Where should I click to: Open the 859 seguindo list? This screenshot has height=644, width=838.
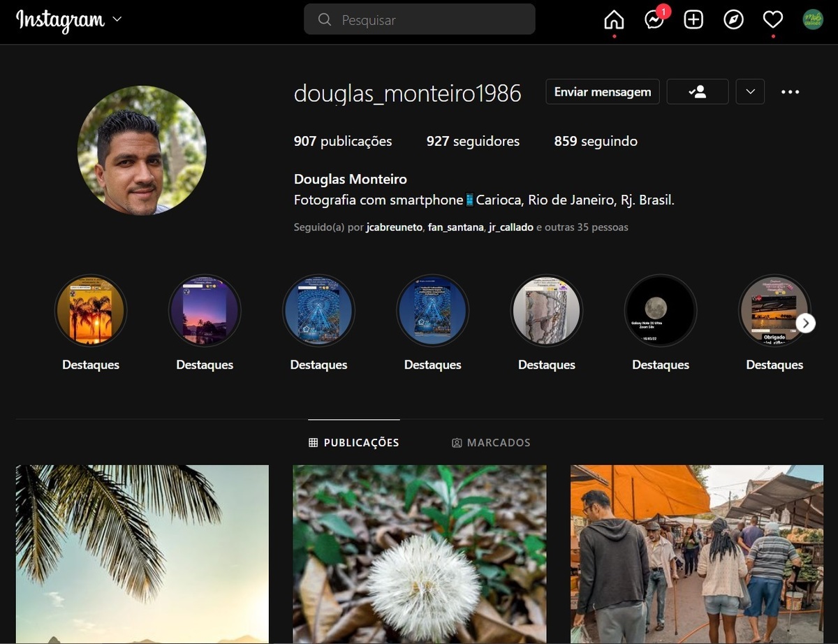coord(596,141)
